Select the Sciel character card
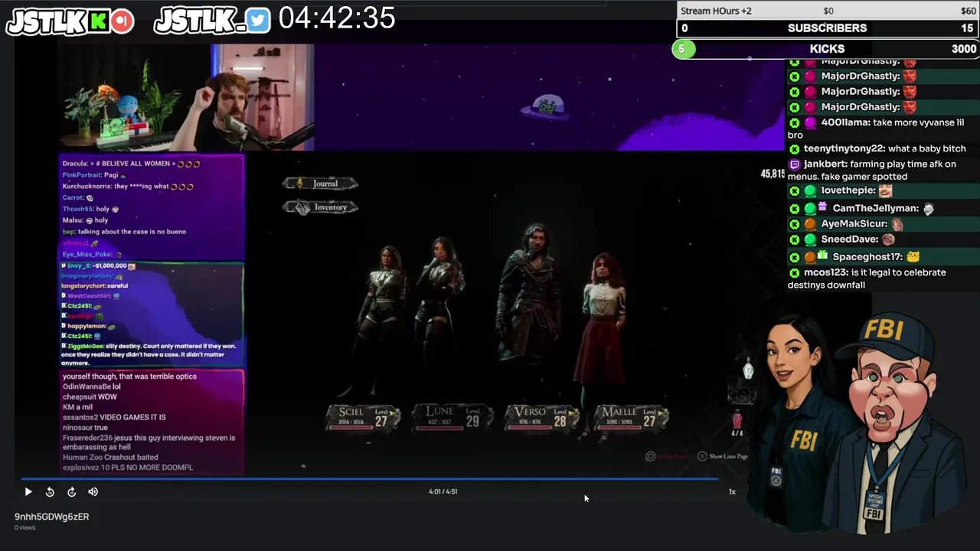This screenshot has width=980, height=551. point(363,417)
